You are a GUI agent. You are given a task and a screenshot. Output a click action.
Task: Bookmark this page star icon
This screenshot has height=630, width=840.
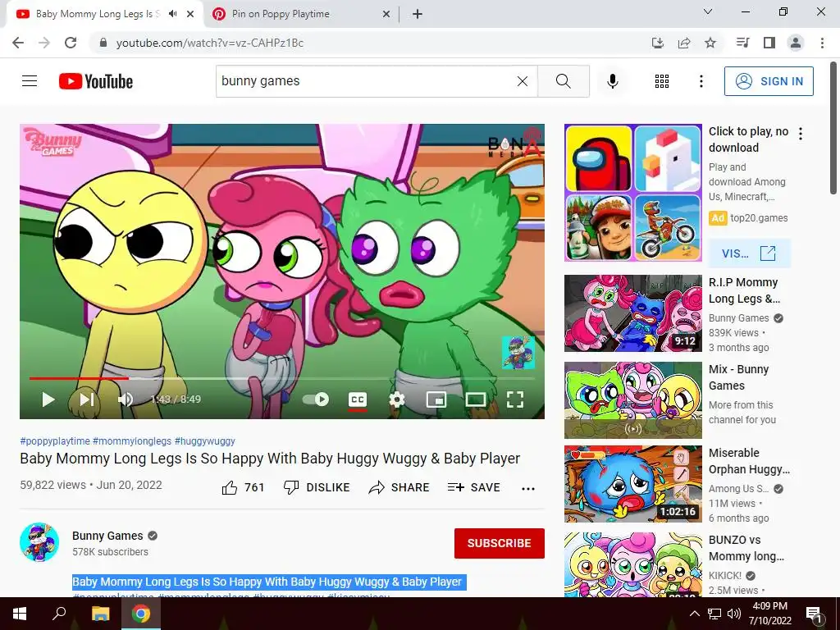[x=710, y=43]
